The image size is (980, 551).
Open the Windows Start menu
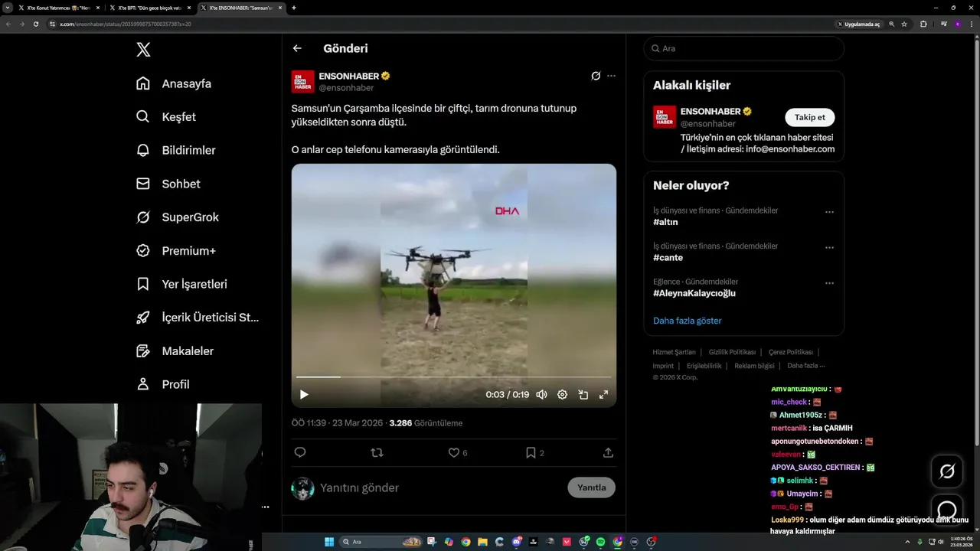(329, 542)
